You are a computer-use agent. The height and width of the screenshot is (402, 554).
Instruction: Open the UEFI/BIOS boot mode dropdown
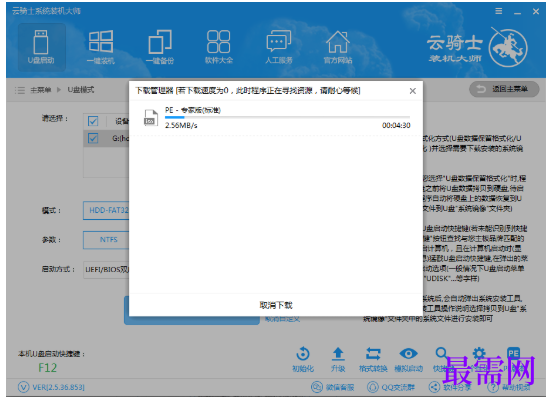click(106, 270)
